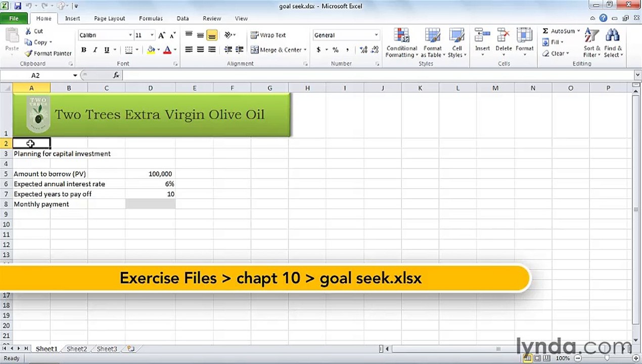
Task: Open the Font Color dropdown arrow
Action: [175, 50]
